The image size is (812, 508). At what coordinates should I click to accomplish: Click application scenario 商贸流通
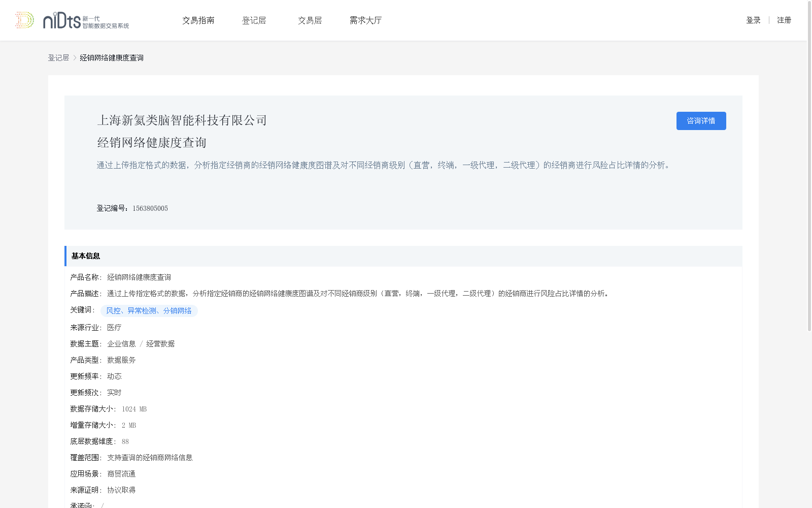tap(121, 474)
